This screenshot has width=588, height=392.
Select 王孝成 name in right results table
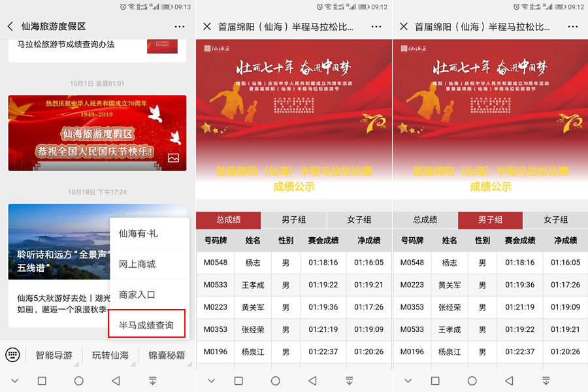pyautogui.click(x=449, y=330)
